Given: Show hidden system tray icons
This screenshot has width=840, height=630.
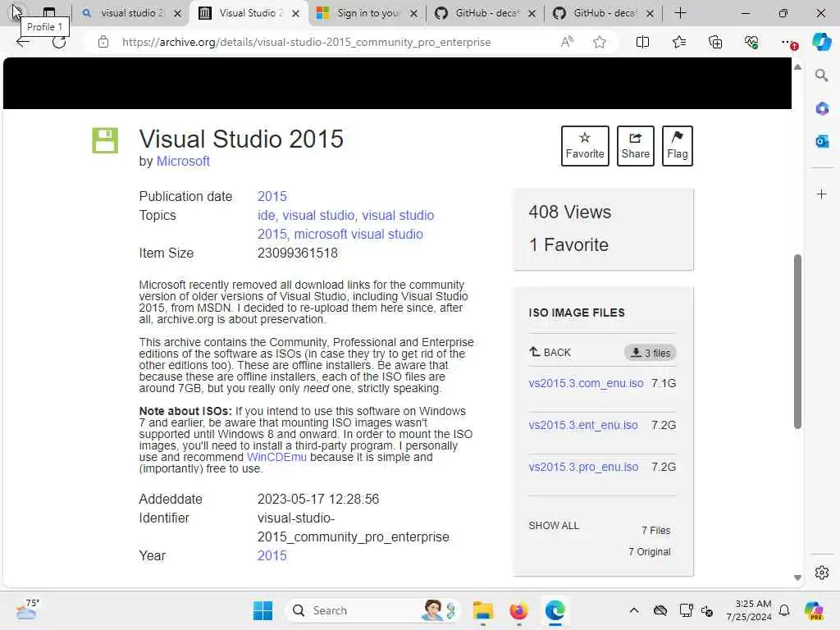Looking at the screenshot, I should tap(634, 610).
